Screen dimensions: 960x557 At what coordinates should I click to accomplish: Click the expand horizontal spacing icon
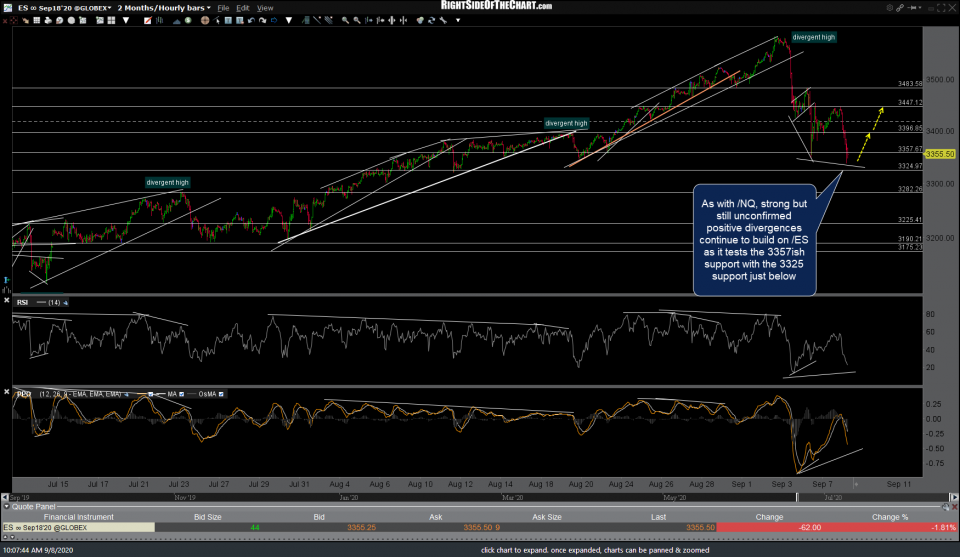pos(392,20)
